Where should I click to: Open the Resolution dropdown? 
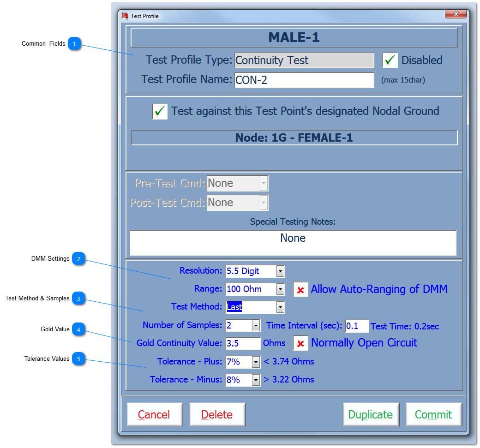click(279, 271)
